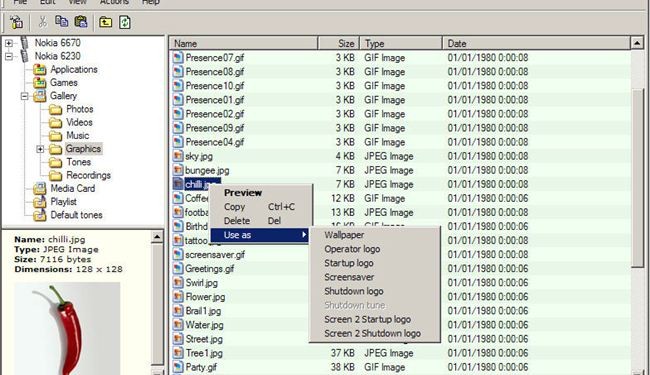
Task: Click the Gallery folder icon in tree
Action: (x=40, y=96)
